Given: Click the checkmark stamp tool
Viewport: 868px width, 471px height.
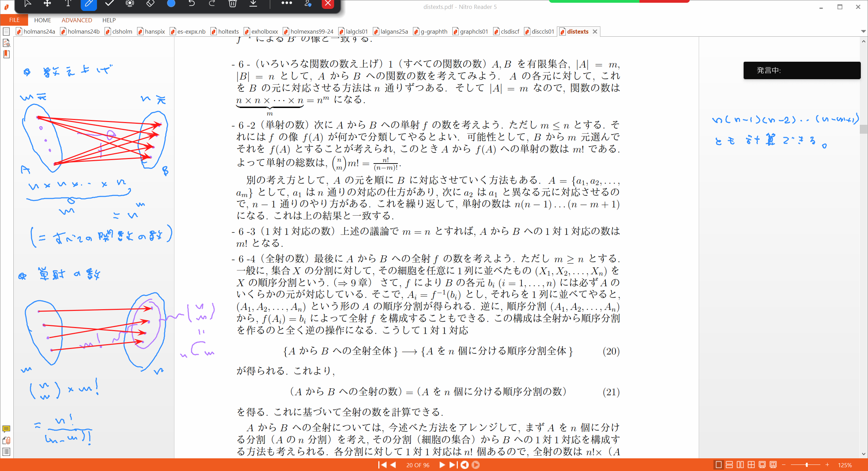Looking at the screenshot, I should tap(109, 3).
